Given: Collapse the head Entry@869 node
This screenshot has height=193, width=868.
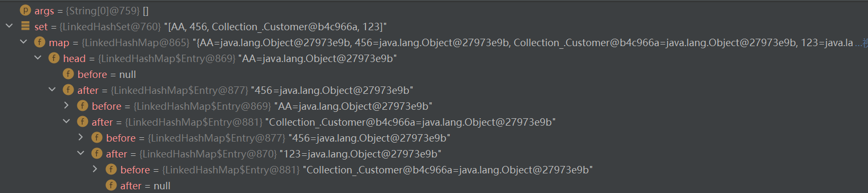Looking at the screenshot, I should [x=38, y=58].
